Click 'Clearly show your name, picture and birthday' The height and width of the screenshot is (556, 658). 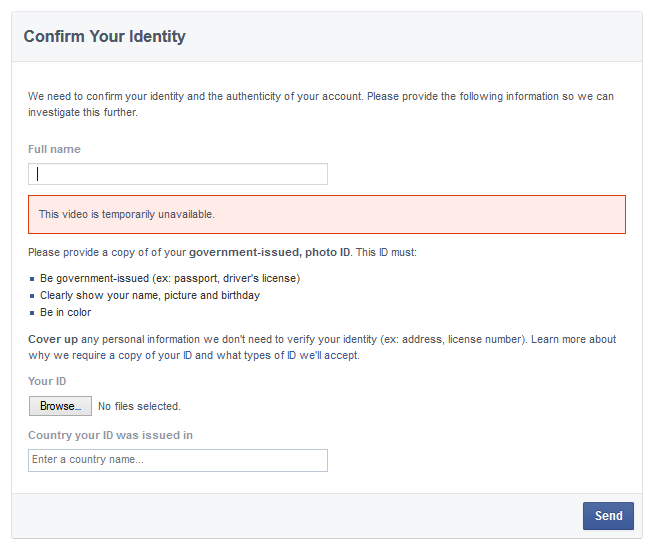(150, 295)
